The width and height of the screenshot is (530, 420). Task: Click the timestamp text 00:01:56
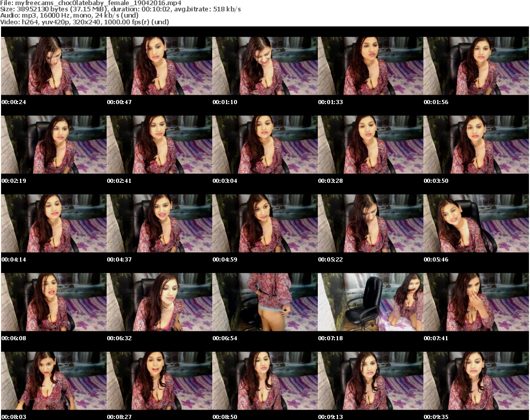[x=436, y=102]
